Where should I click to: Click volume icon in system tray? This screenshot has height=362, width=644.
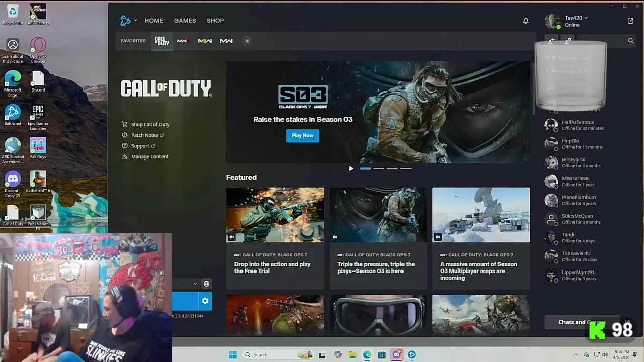coord(604,355)
